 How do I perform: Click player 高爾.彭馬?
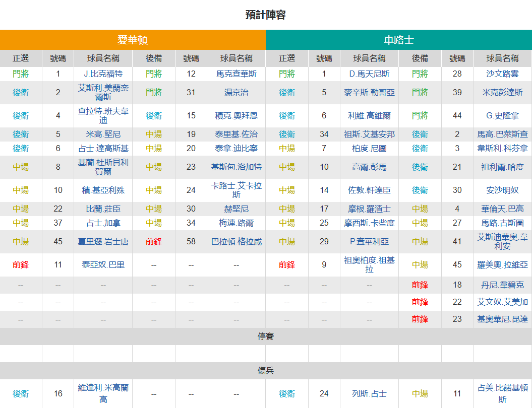point(370,167)
